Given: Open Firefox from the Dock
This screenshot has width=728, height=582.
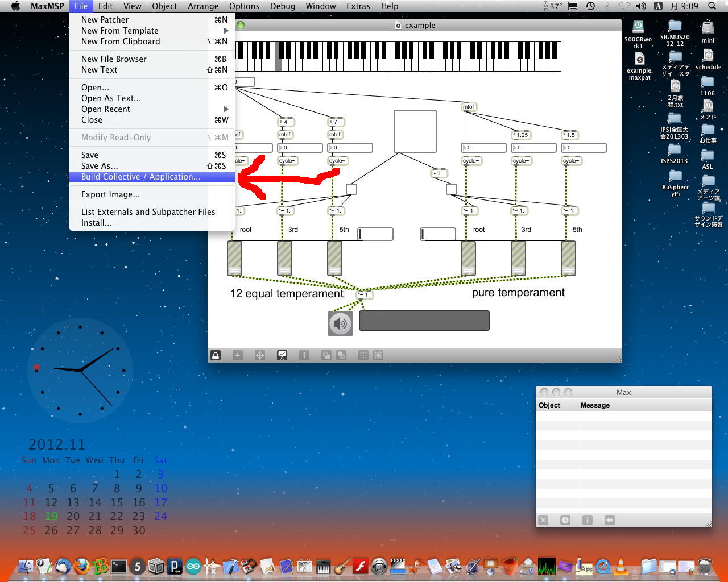Looking at the screenshot, I should (82, 566).
